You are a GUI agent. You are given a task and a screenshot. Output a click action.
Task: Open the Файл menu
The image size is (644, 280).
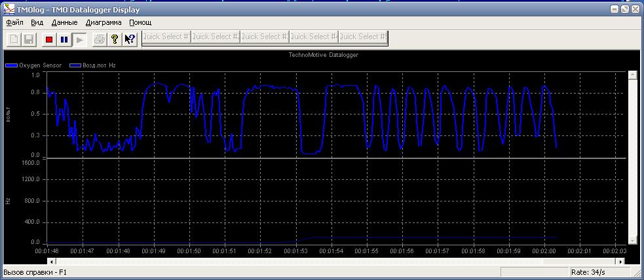click(x=14, y=22)
